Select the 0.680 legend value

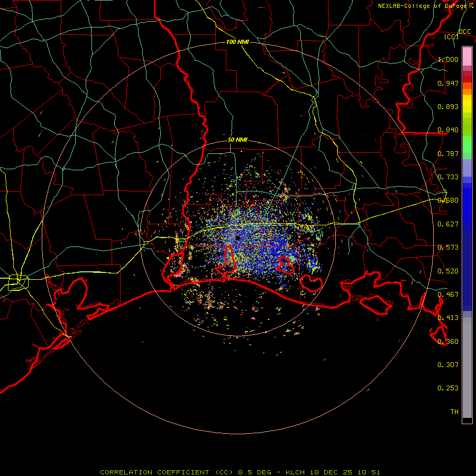pyautogui.click(x=448, y=200)
